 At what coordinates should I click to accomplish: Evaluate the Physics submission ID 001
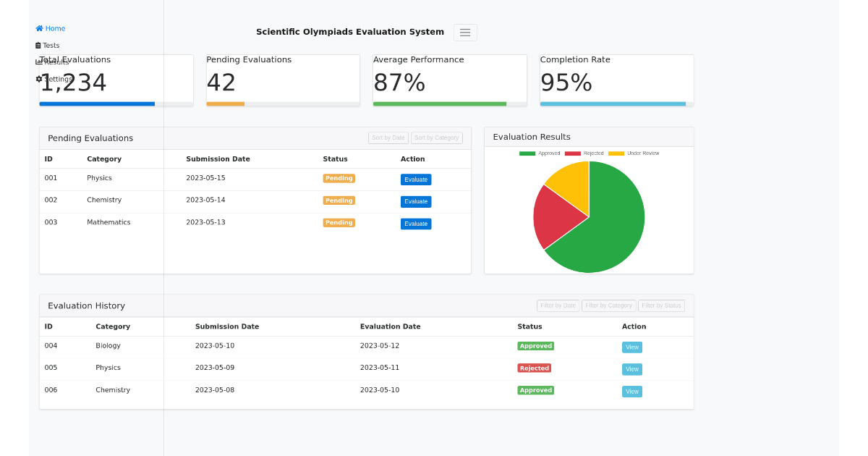[x=416, y=179]
